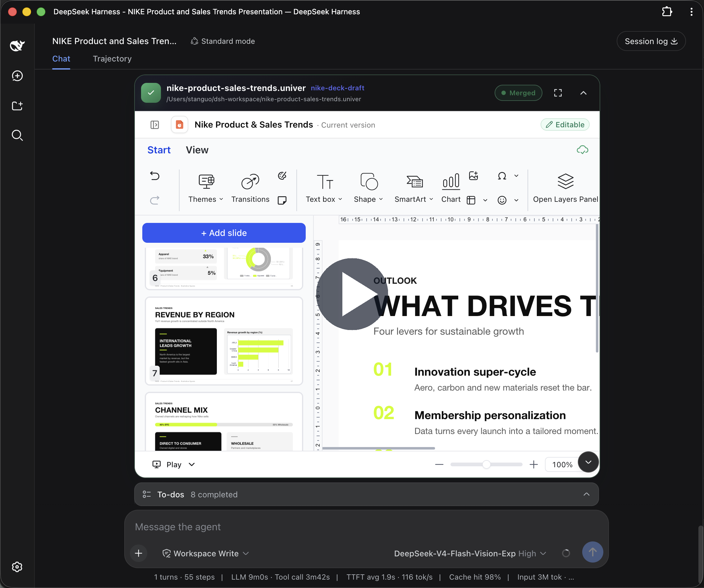This screenshot has height=588, width=704.
Task: Select slide 7 Revenue by Region thumbnail
Action: [224, 341]
